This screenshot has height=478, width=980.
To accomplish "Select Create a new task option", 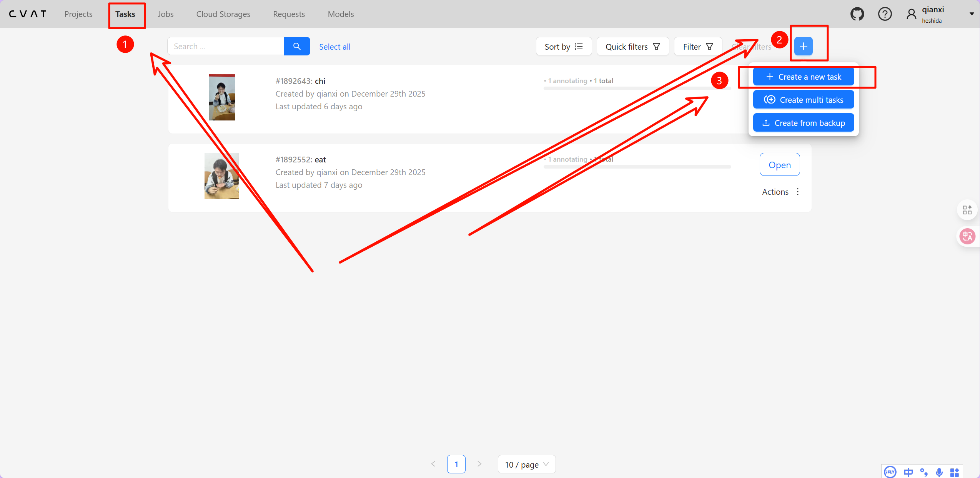I will [x=803, y=77].
